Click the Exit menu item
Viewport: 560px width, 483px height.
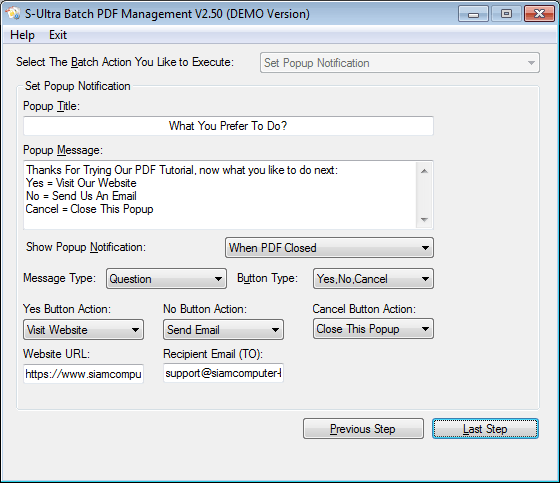(x=58, y=35)
